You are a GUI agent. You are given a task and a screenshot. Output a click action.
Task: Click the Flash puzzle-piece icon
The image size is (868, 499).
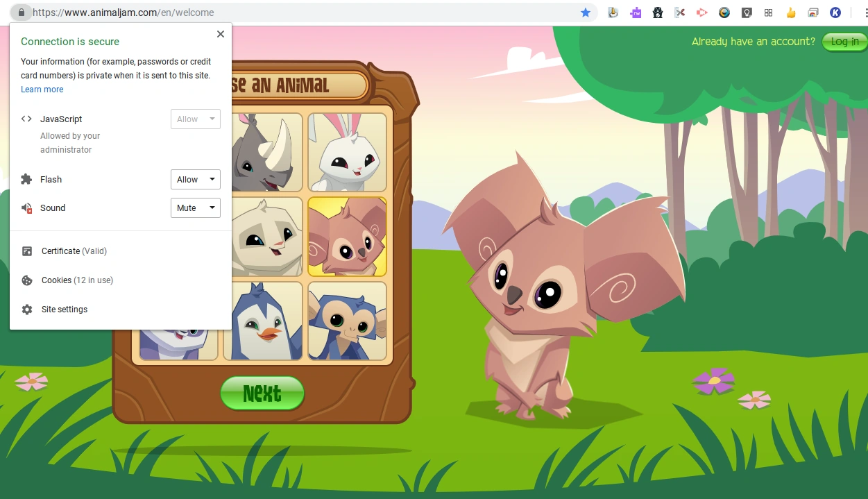26,179
